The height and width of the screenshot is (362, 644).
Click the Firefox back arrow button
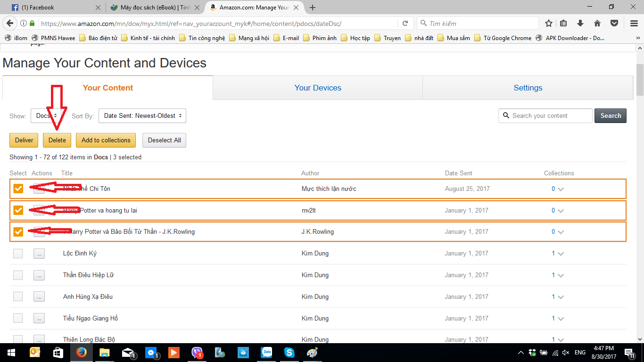click(8, 23)
